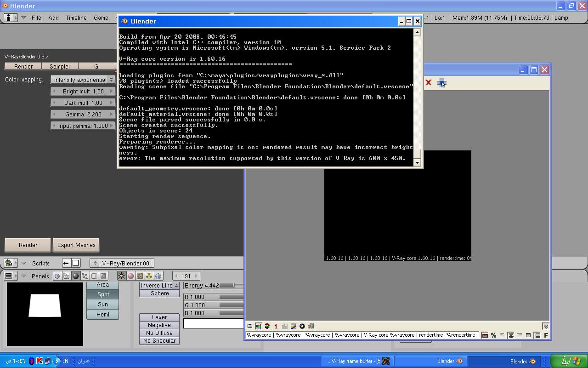
Task: Align stamp text left in frame buffer
Action: pos(502,335)
